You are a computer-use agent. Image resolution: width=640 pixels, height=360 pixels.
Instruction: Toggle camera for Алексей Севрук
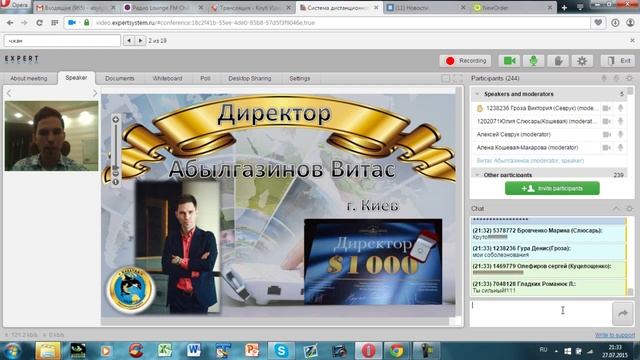(607, 134)
